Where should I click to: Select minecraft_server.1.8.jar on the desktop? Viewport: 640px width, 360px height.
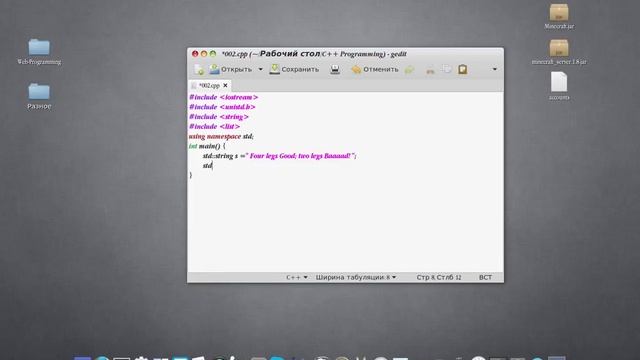point(559,52)
